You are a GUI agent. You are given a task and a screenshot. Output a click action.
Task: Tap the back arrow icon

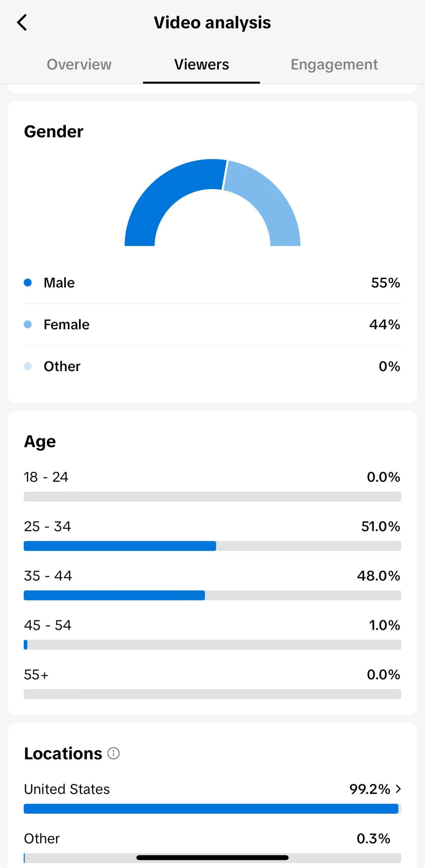[x=22, y=23]
